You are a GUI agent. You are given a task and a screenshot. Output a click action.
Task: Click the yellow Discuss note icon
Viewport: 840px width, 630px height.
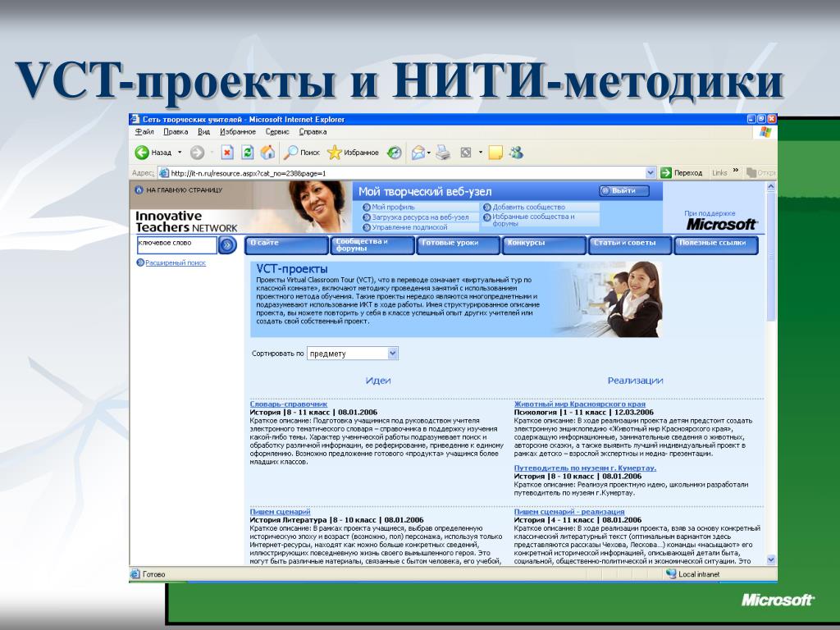[495, 153]
